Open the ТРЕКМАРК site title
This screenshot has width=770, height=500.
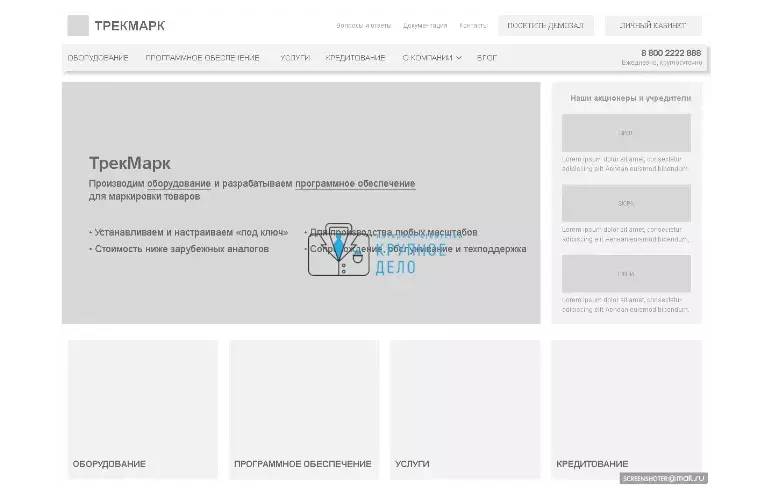[130, 26]
